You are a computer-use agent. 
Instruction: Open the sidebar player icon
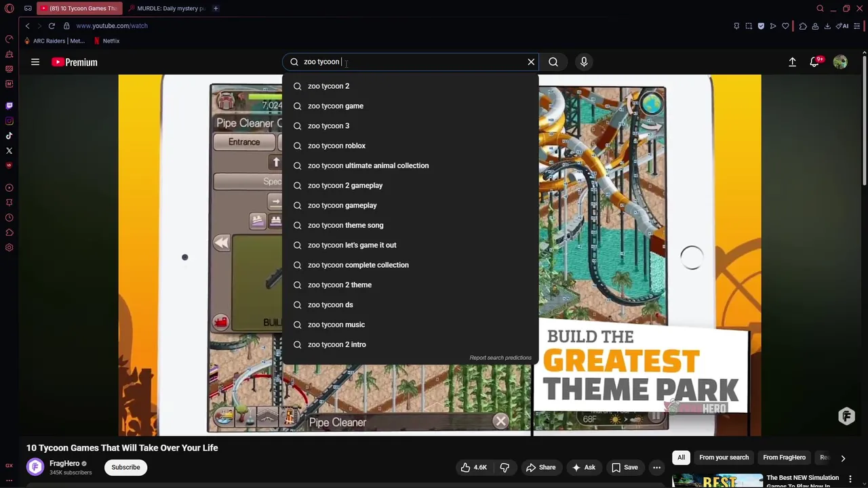point(9,188)
